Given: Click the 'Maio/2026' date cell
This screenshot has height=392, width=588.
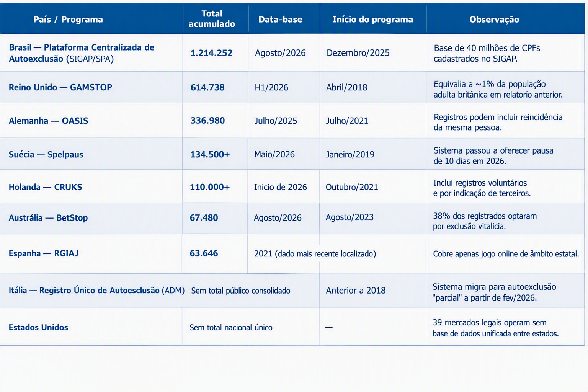Looking at the screenshot, I should 274,154.
